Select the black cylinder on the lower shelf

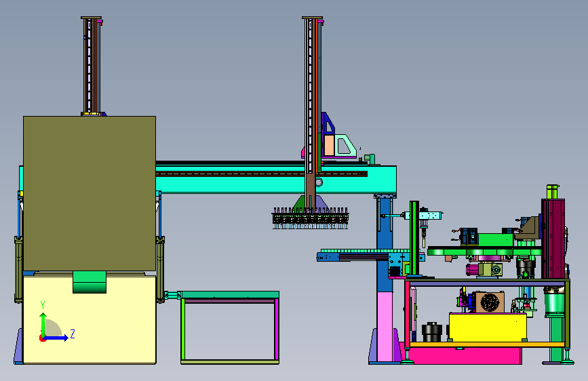tap(431, 332)
